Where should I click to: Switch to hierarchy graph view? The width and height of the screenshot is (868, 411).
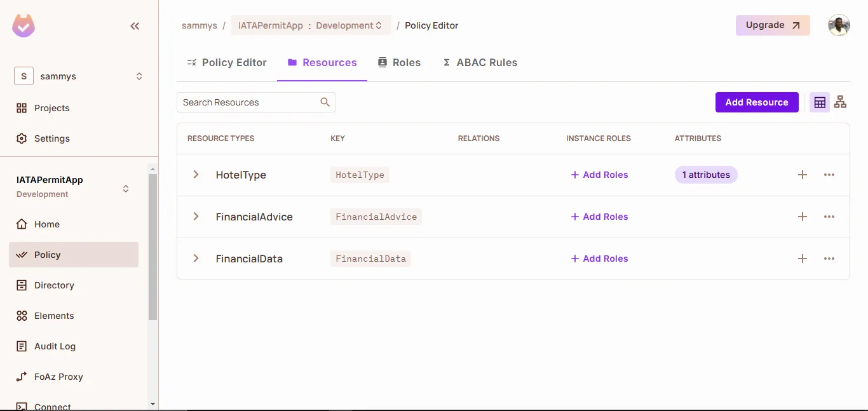840,102
